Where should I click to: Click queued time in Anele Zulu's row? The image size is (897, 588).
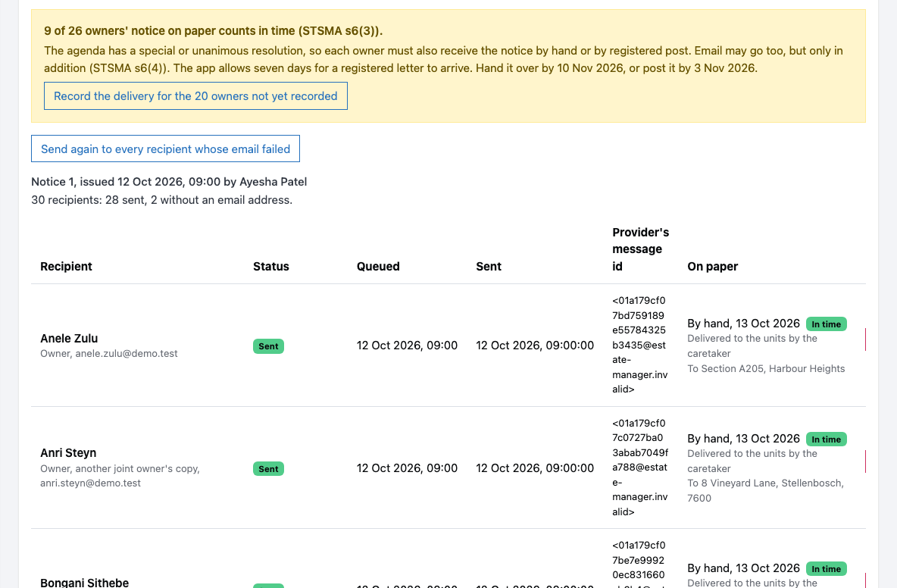[x=407, y=346]
